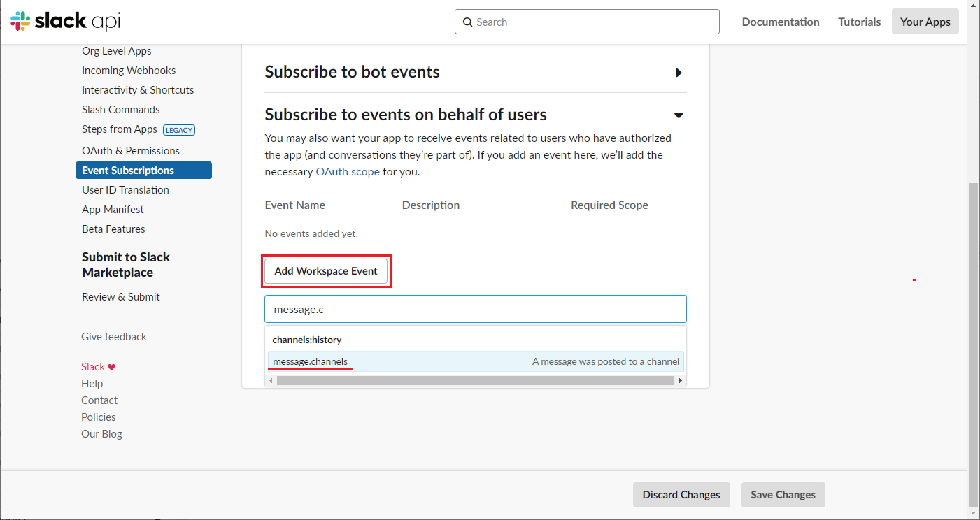Click the event list horizontal scrollbar thumb
This screenshot has height=520, width=980.
tap(476, 381)
